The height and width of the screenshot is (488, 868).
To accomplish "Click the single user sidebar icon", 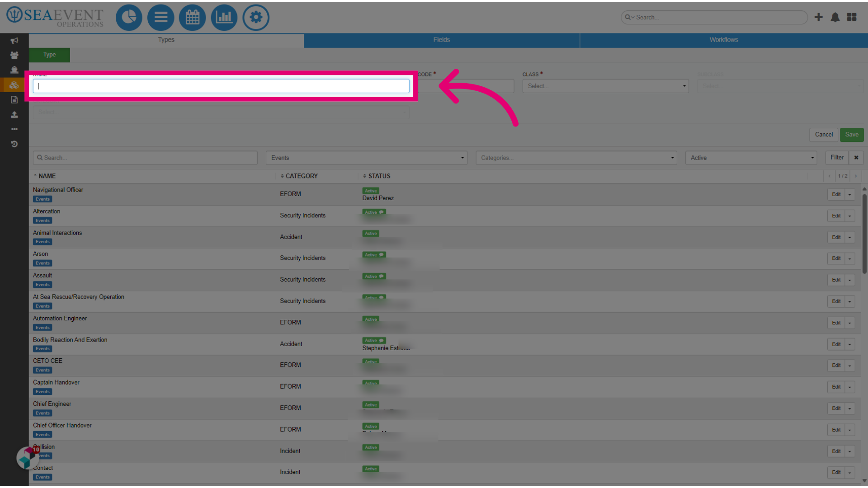I will [14, 70].
